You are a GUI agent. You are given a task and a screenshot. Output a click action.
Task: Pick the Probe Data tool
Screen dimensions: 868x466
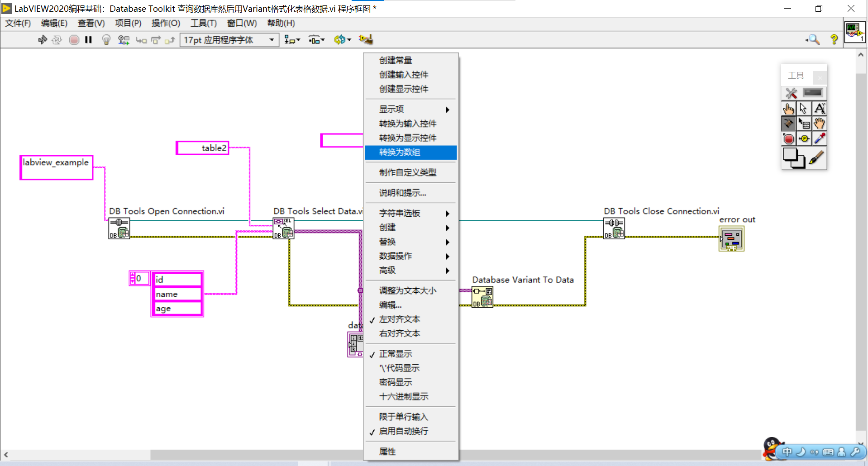pyautogui.click(x=804, y=139)
